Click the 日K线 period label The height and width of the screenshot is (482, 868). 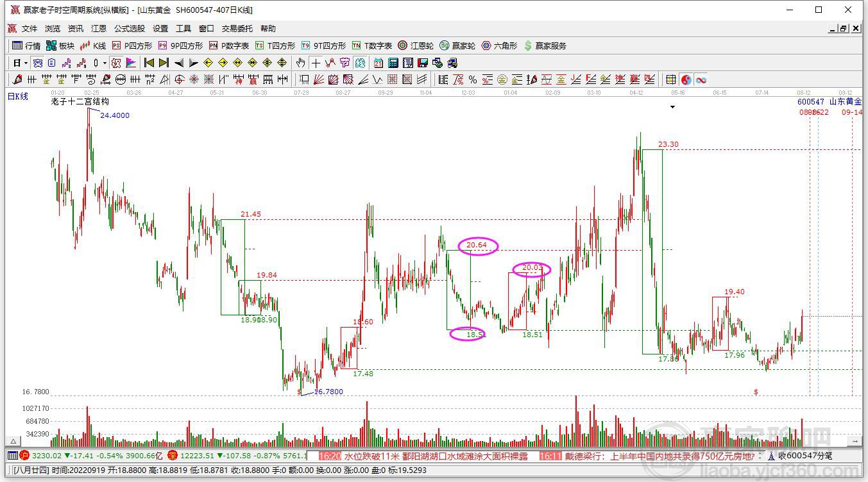click(18, 96)
